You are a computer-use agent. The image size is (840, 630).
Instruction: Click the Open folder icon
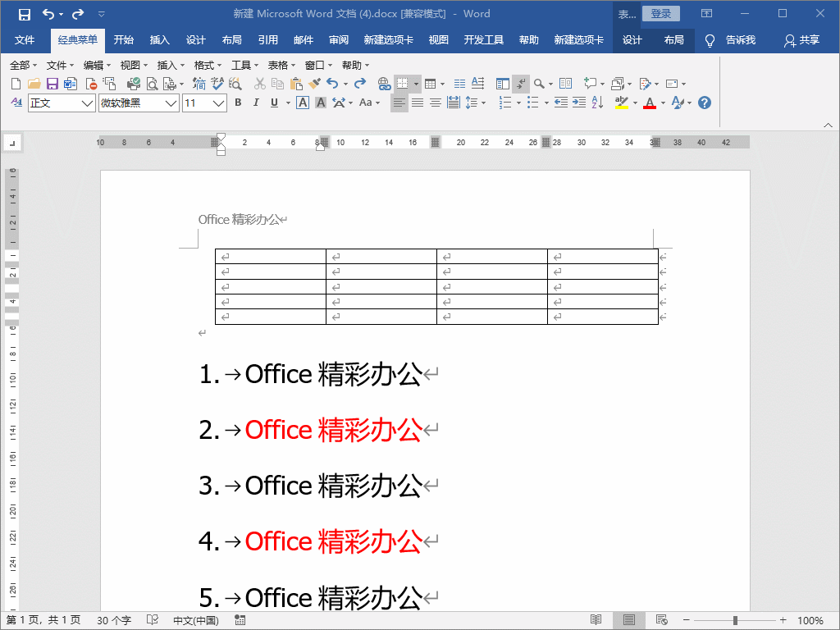click(x=34, y=84)
